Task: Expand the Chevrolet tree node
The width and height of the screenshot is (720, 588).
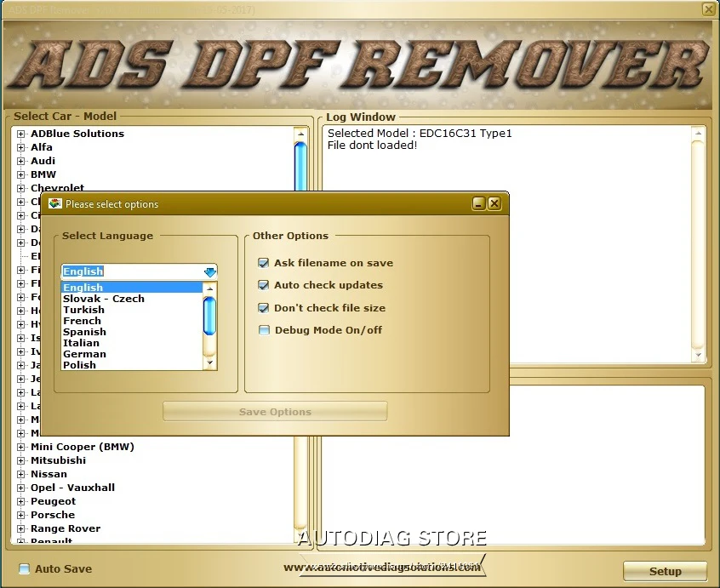Action: pyautogui.click(x=20, y=188)
